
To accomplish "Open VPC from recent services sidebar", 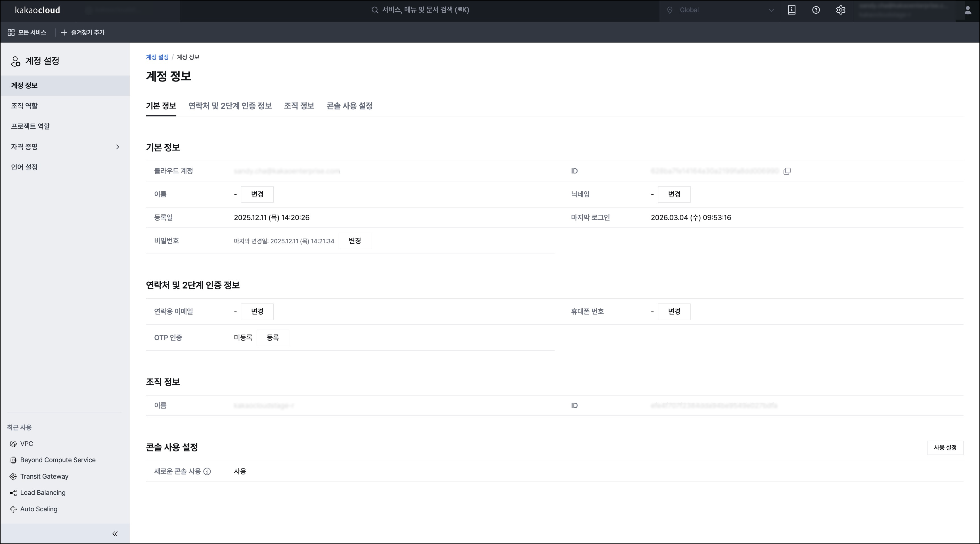I will point(26,443).
